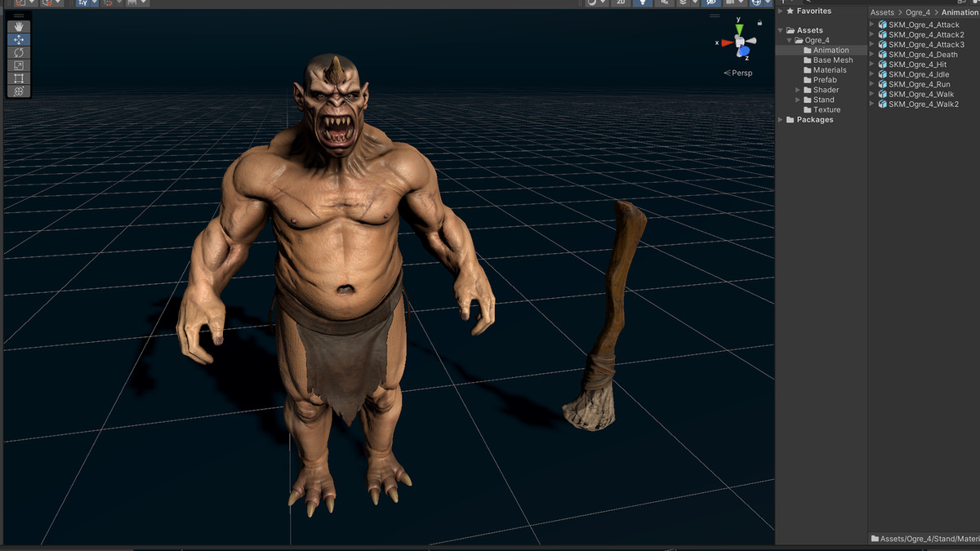Pick the combined Transform tool
980x551 pixels.
pos(18,91)
